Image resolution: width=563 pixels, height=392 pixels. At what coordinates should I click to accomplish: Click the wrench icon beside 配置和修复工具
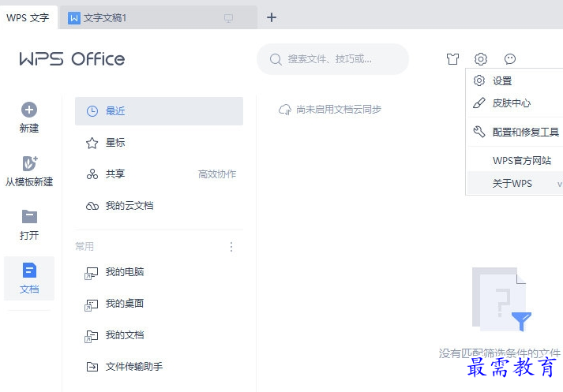(479, 132)
